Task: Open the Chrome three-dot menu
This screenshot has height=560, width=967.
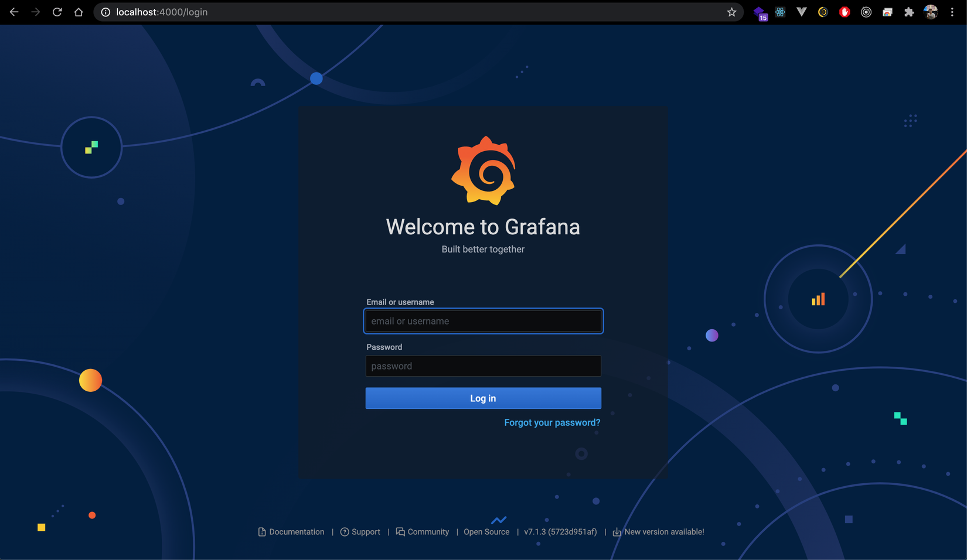Action: (952, 12)
